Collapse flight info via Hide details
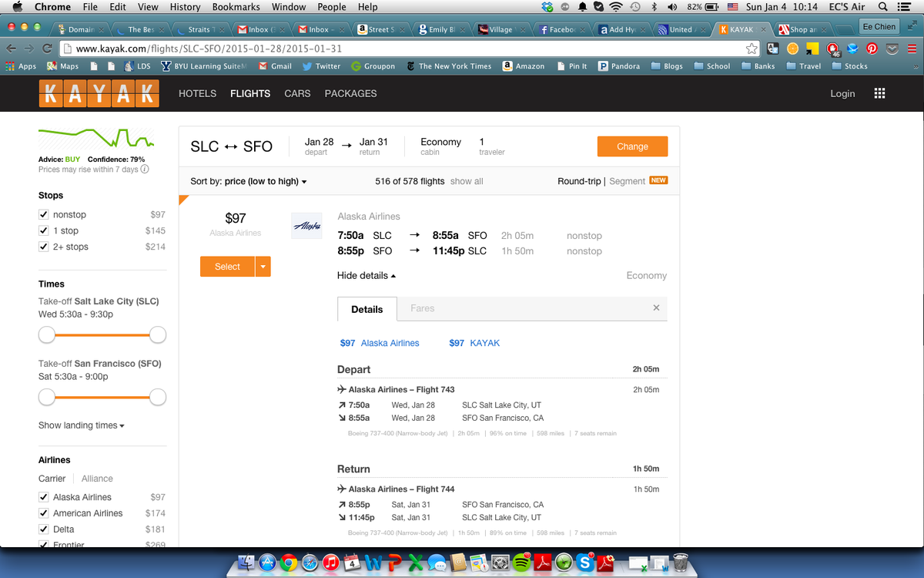This screenshot has height=578, width=924. [367, 275]
